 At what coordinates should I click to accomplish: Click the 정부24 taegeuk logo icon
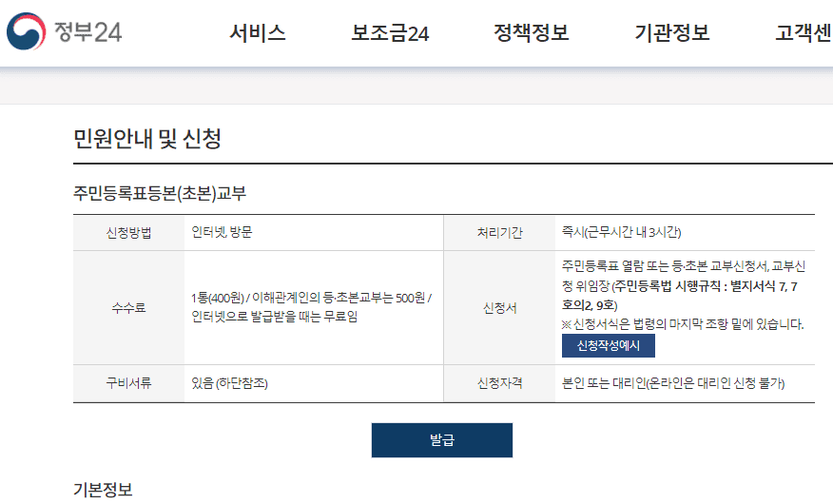click(26, 32)
